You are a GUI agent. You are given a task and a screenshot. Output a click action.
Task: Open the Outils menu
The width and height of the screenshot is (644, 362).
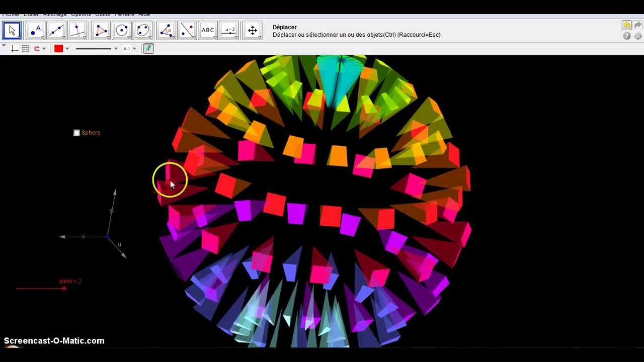coord(103,15)
